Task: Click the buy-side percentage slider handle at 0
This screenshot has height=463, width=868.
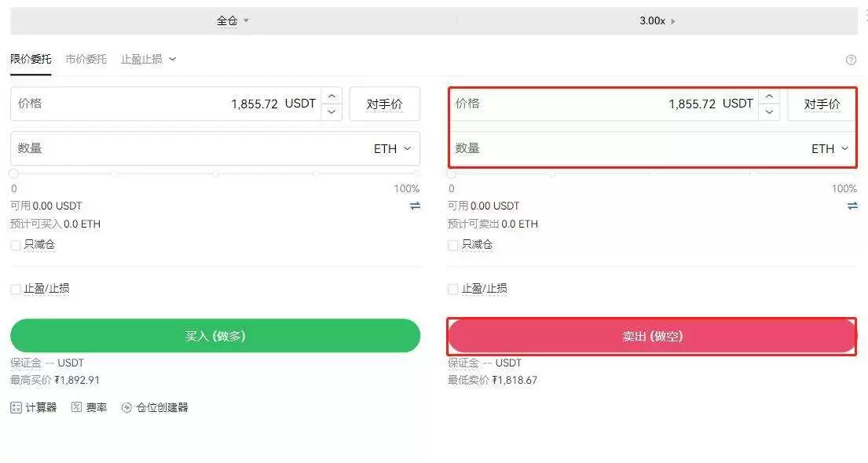Action: click(x=13, y=173)
